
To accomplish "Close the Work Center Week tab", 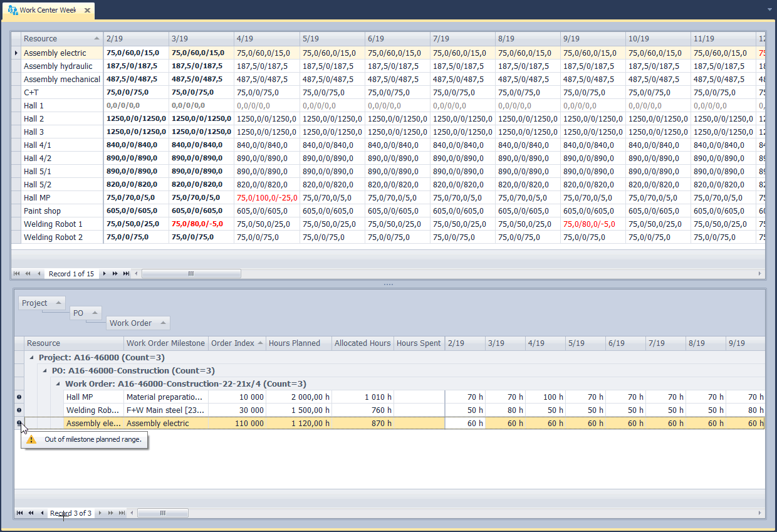I will click(87, 11).
